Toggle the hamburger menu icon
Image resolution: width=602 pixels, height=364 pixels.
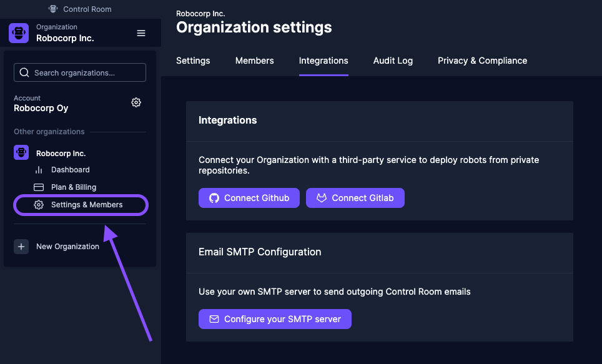[x=141, y=33]
